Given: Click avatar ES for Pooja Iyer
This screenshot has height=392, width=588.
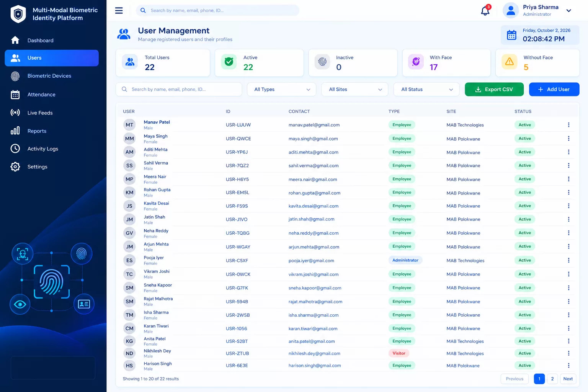Looking at the screenshot, I should pyautogui.click(x=129, y=260).
